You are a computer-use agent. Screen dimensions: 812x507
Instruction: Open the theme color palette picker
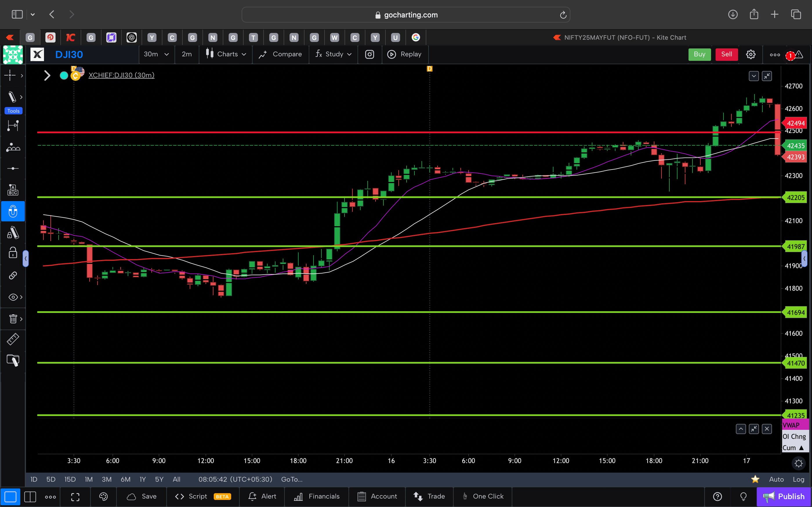(103, 497)
